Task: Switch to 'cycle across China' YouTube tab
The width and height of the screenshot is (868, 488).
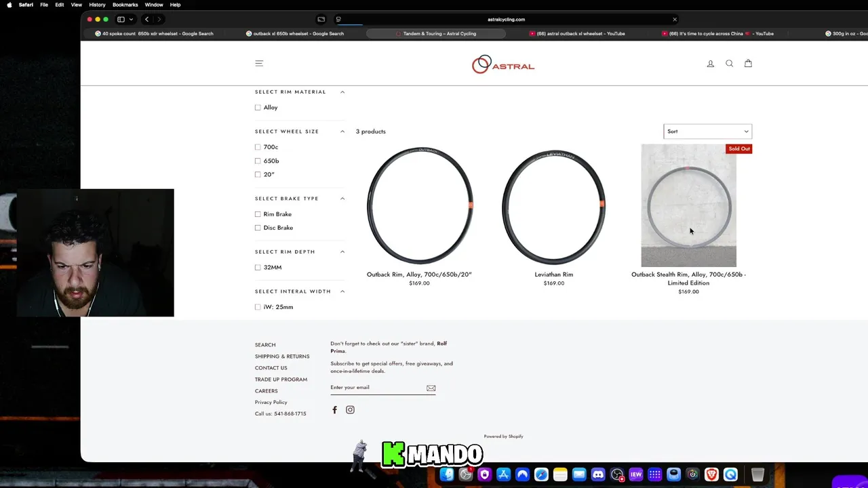Action: click(718, 33)
